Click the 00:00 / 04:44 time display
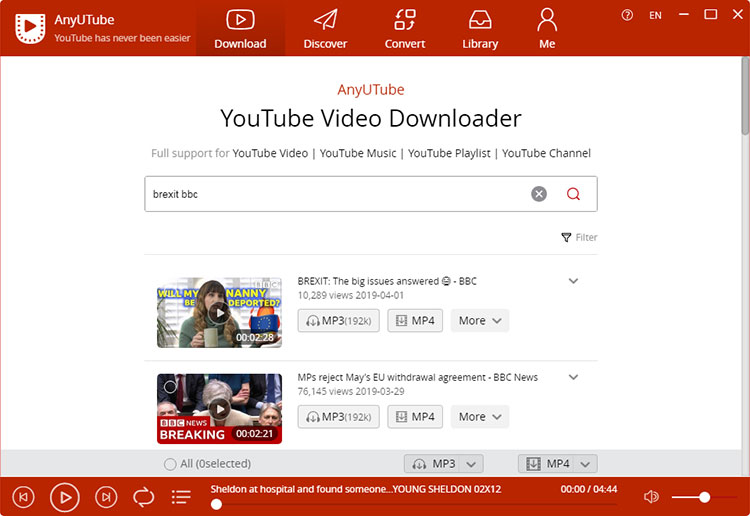This screenshot has height=516, width=750. pos(589,489)
